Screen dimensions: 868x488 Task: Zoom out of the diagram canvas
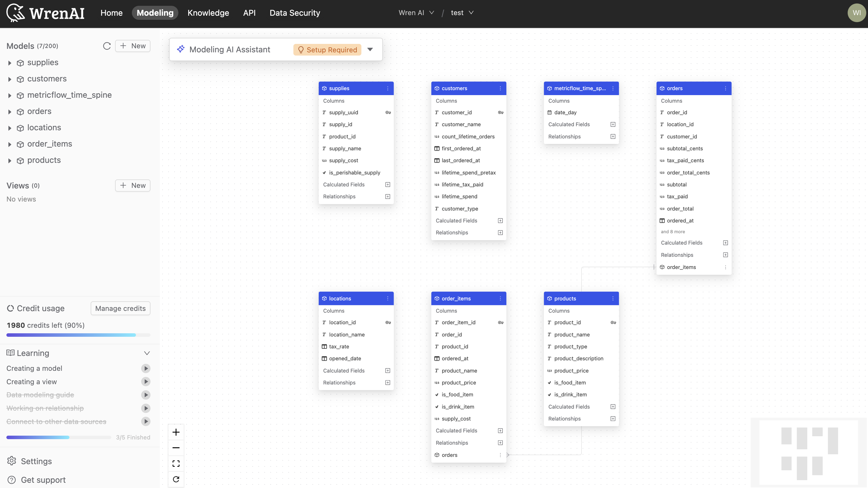tap(176, 448)
